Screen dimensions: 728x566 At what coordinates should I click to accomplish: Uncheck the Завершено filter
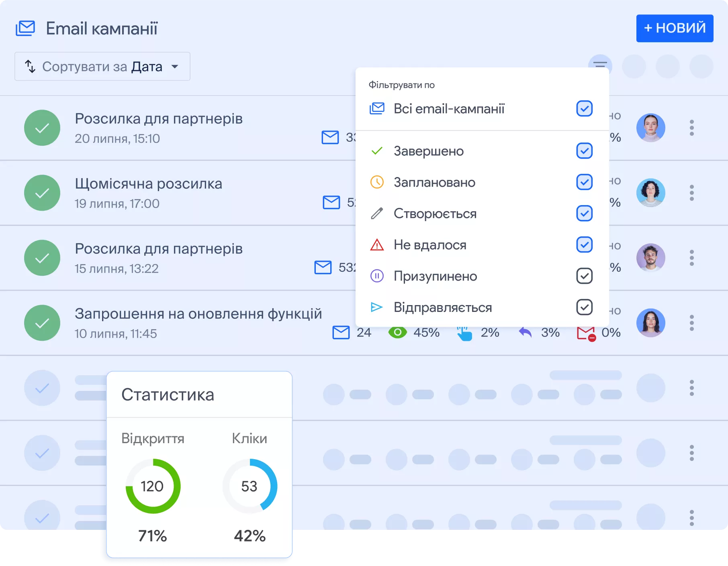(585, 151)
